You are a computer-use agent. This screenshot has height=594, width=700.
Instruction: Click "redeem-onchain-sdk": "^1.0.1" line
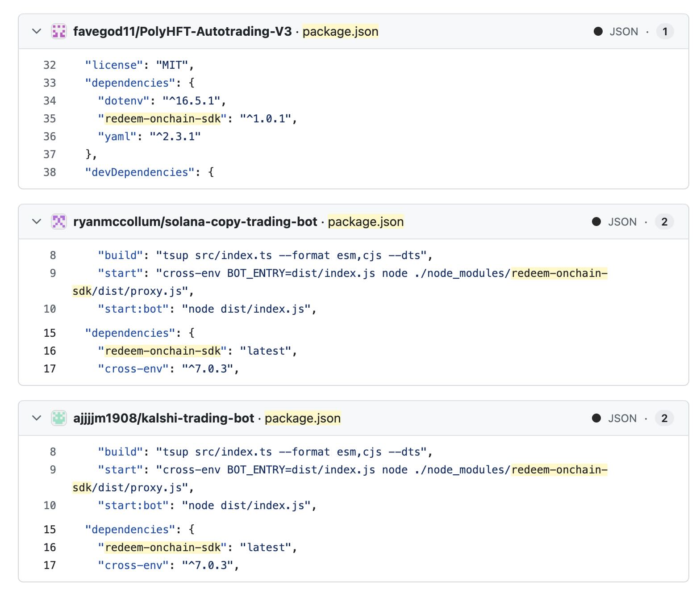tap(197, 118)
